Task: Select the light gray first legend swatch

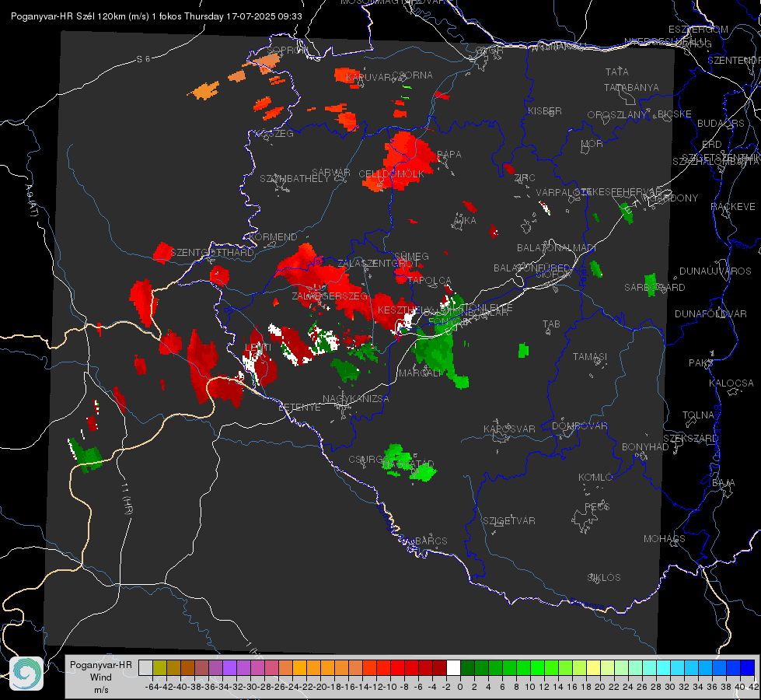Action: coord(145,667)
